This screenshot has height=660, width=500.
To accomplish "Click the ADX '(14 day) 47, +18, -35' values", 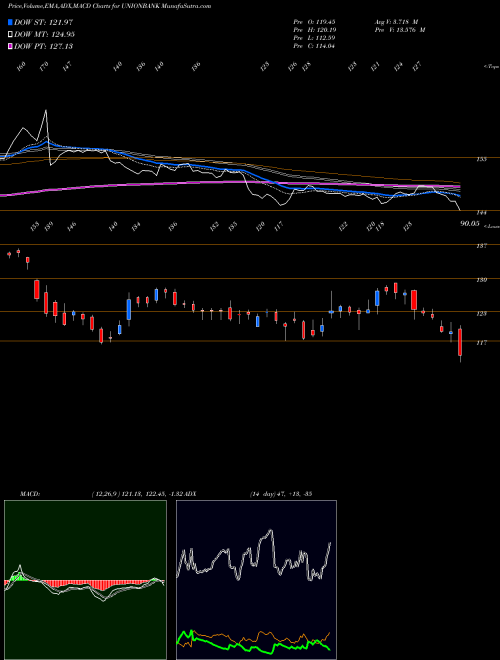I will tap(281, 494).
